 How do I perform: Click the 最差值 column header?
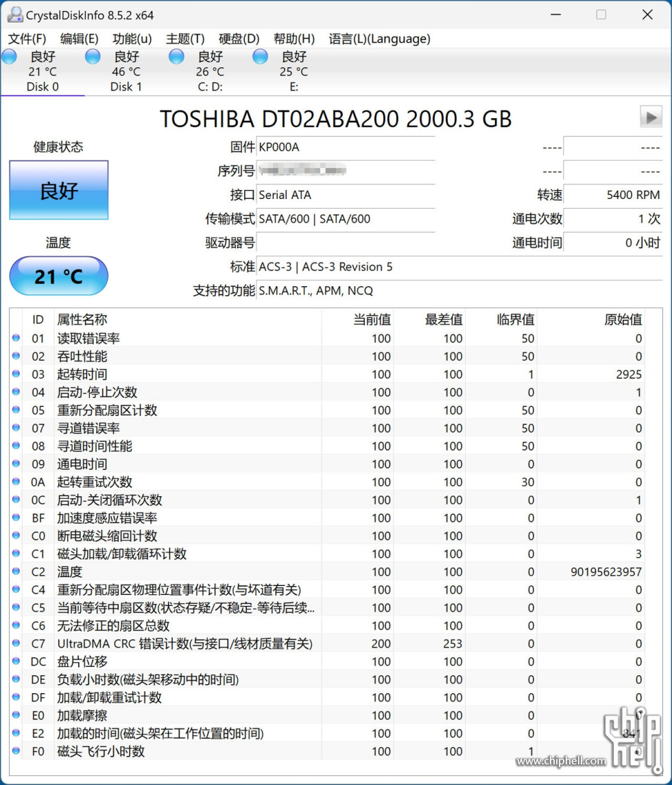[429, 319]
